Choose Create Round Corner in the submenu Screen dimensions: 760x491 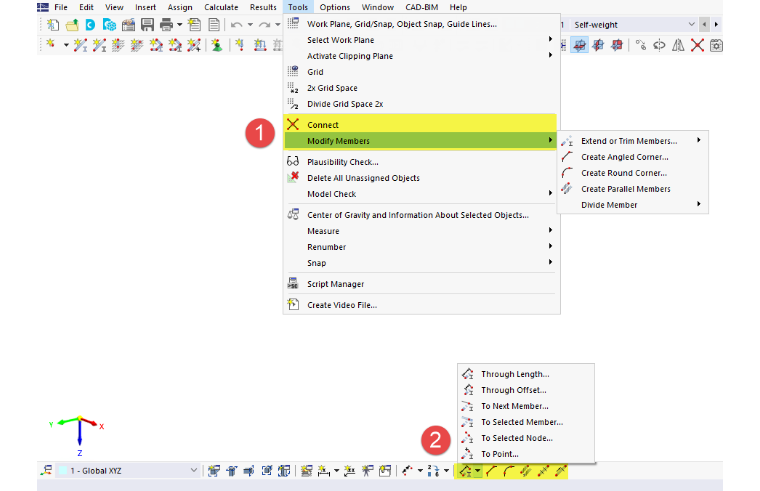632,173
